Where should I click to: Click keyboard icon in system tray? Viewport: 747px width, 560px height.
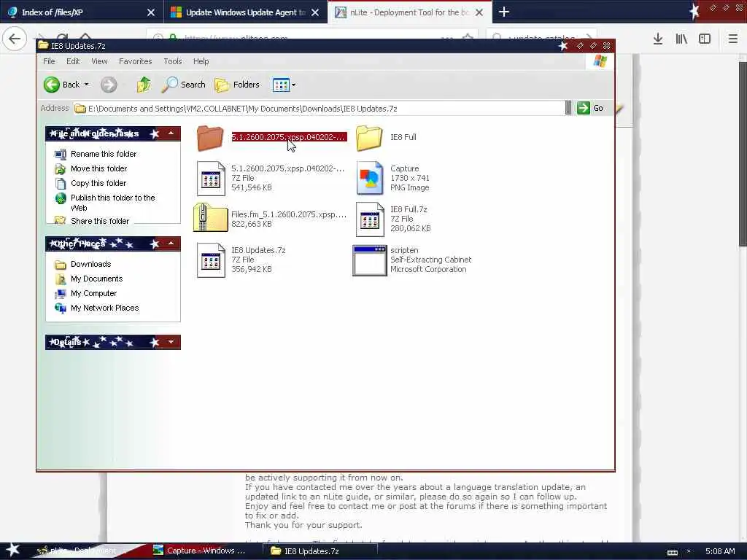point(672,553)
